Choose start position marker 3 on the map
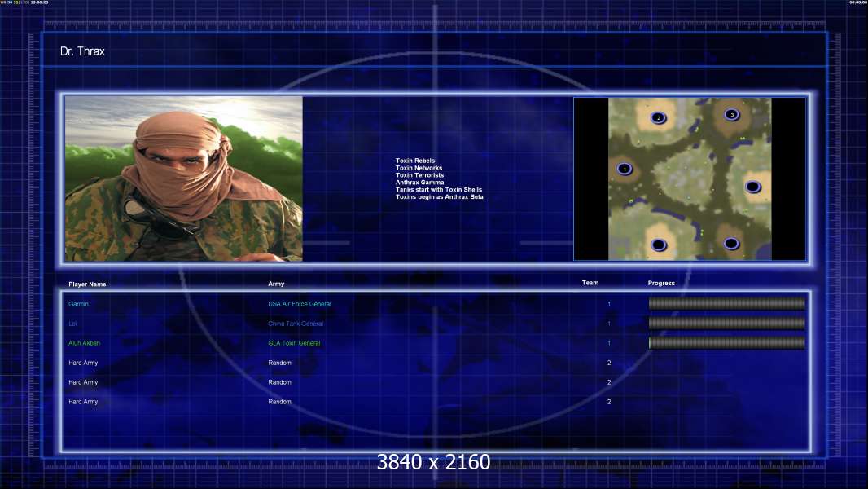 pos(732,115)
